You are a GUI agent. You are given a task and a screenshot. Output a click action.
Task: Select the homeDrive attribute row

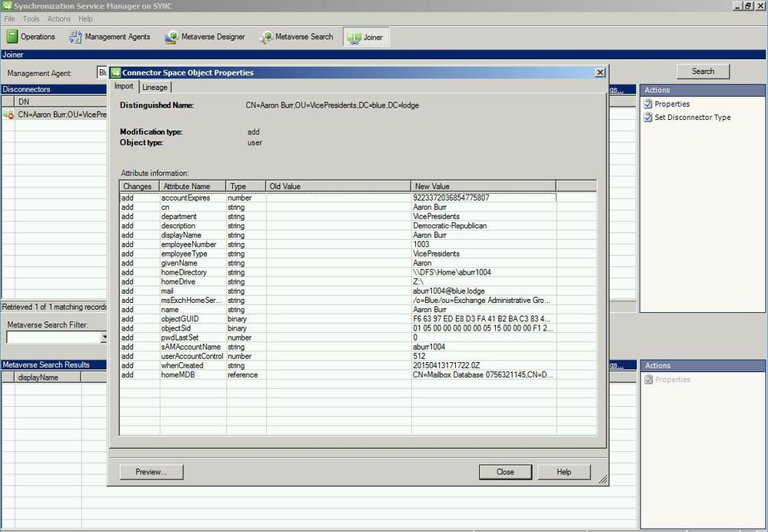pyautogui.click(x=338, y=281)
